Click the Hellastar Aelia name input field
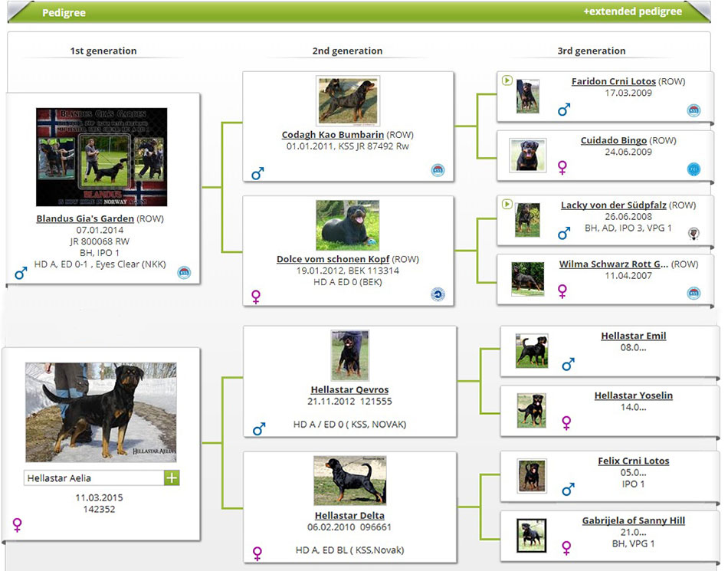 [x=93, y=478]
